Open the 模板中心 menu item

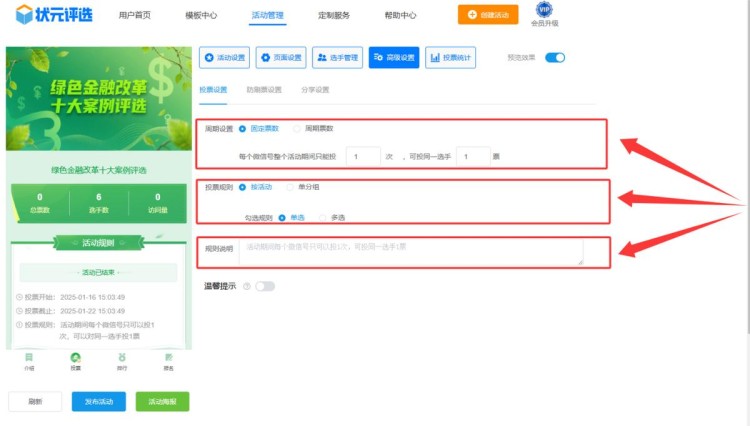[201, 16]
